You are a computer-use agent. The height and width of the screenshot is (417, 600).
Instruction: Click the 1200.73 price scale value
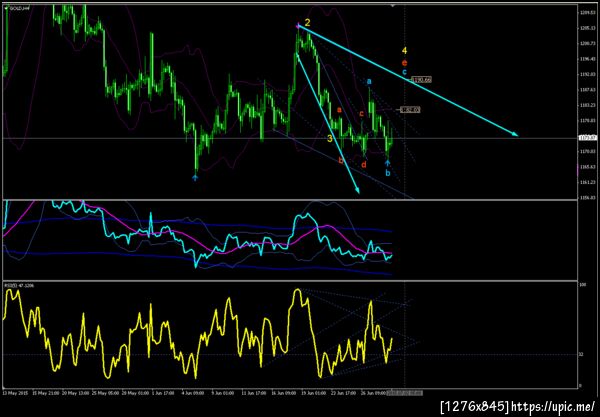(587, 44)
